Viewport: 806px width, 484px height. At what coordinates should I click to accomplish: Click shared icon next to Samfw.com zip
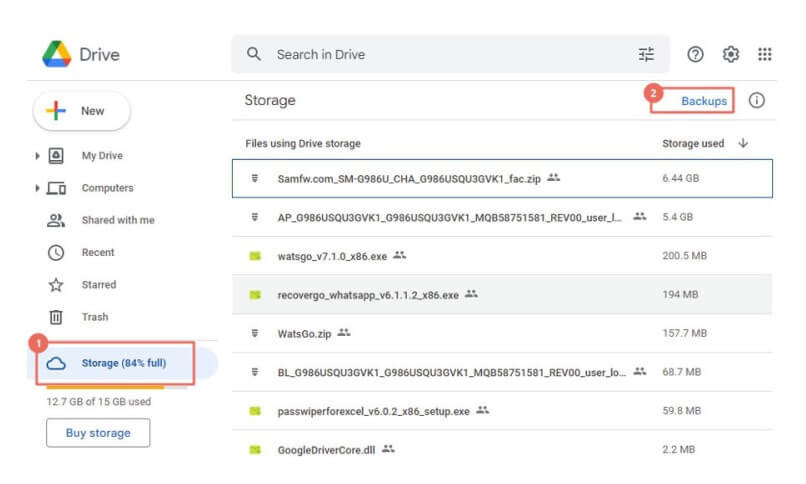click(x=553, y=178)
